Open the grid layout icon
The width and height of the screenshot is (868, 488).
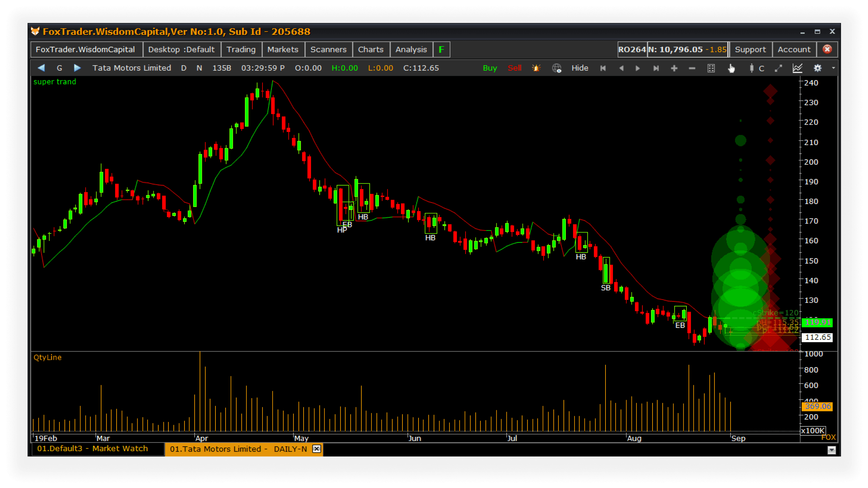[711, 68]
